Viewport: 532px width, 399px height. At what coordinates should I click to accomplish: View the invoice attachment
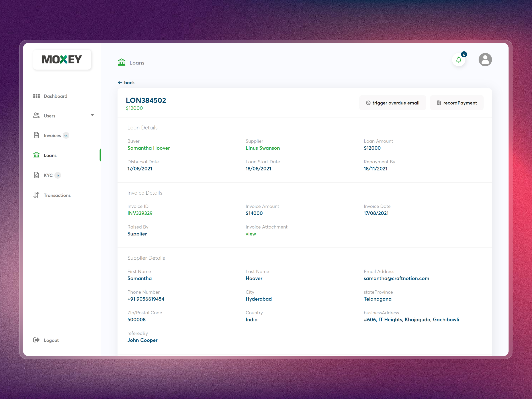point(251,234)
